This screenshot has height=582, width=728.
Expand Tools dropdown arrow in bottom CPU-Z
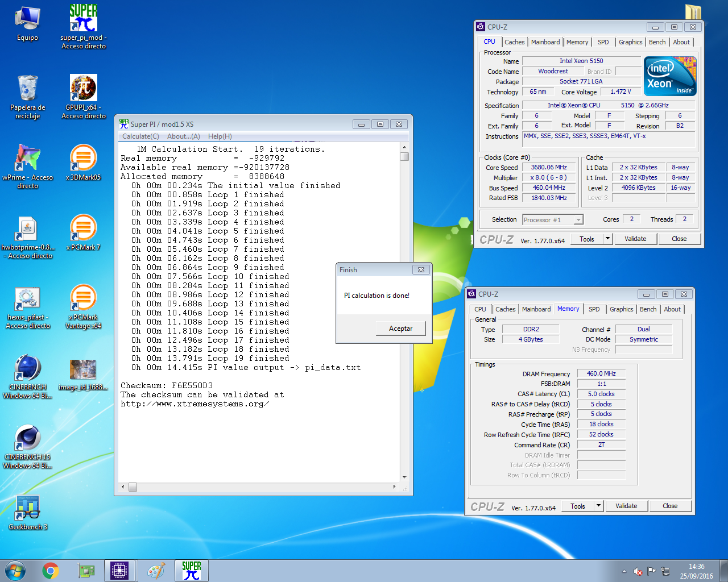coord(599,506)
